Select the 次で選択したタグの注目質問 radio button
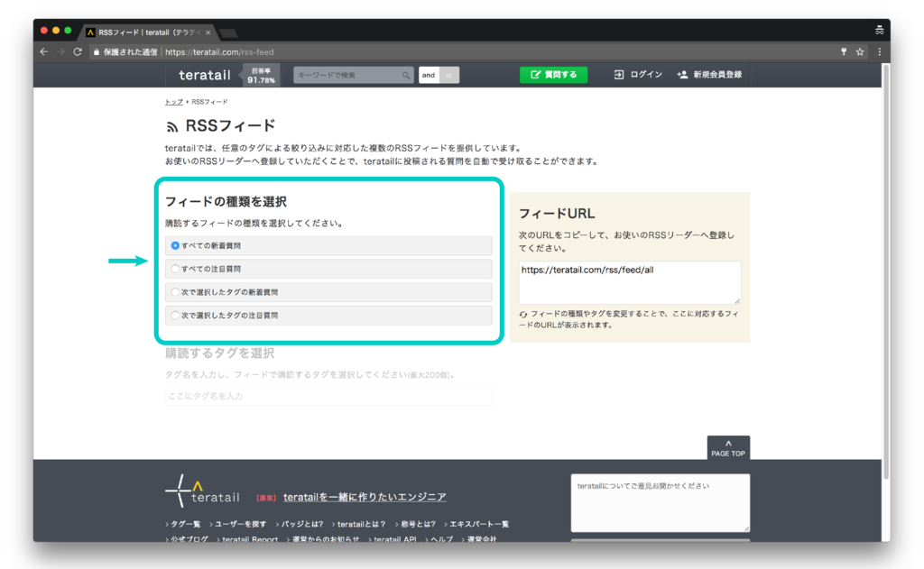 (175, 315)
